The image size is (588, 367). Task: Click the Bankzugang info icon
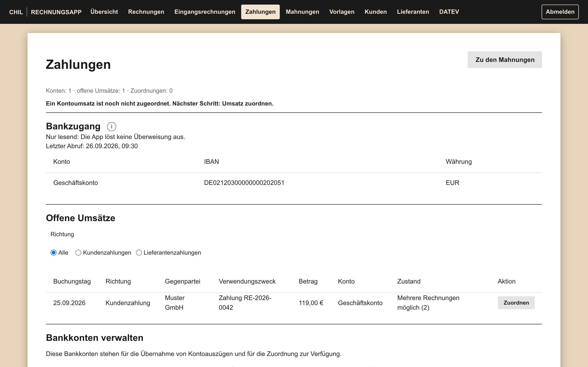[x=112, y=126]
